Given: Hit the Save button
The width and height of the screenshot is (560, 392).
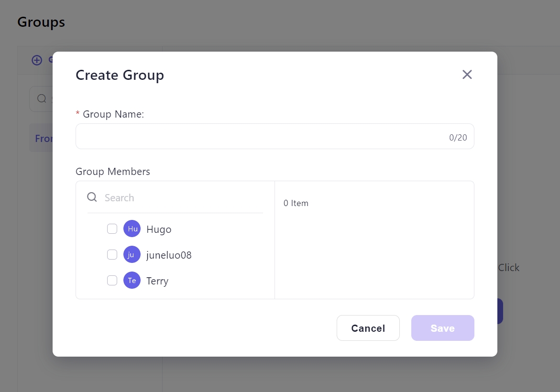Looking at the screenshot, I should (x=442, y=328).
